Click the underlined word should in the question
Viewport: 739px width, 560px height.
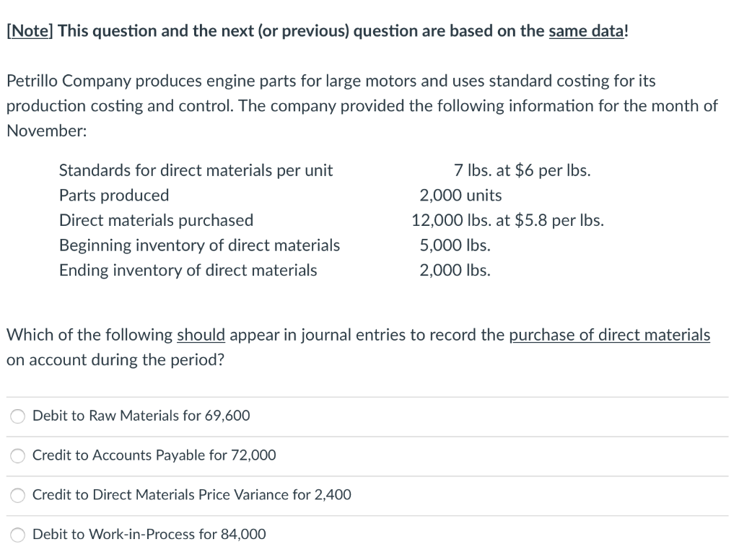[x=201, y=334]
